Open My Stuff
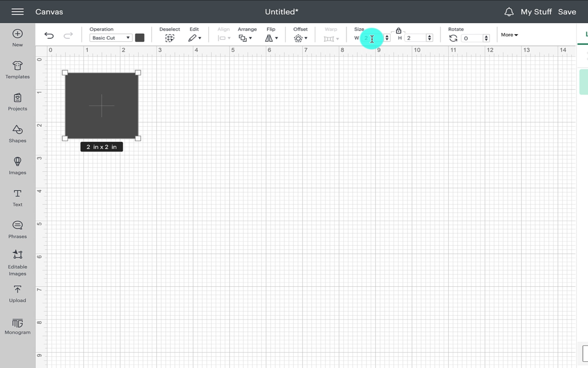The height and width of the screenshot is (368, 588). 536,12
